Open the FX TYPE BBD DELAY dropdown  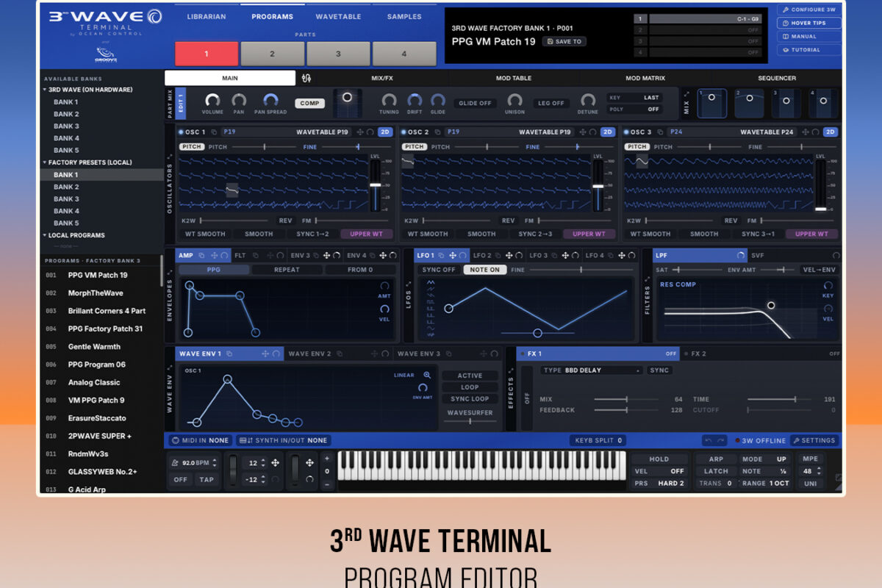[x=592, y=370]
